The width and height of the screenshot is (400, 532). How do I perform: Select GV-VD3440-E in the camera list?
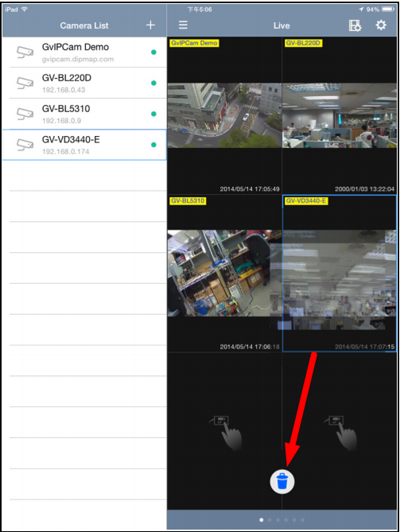(84, 145)
